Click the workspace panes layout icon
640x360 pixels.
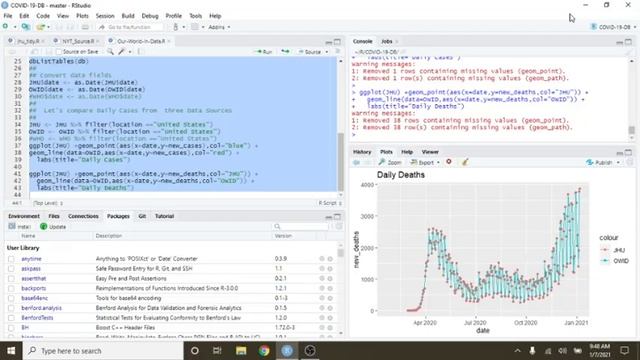point(195,27)
